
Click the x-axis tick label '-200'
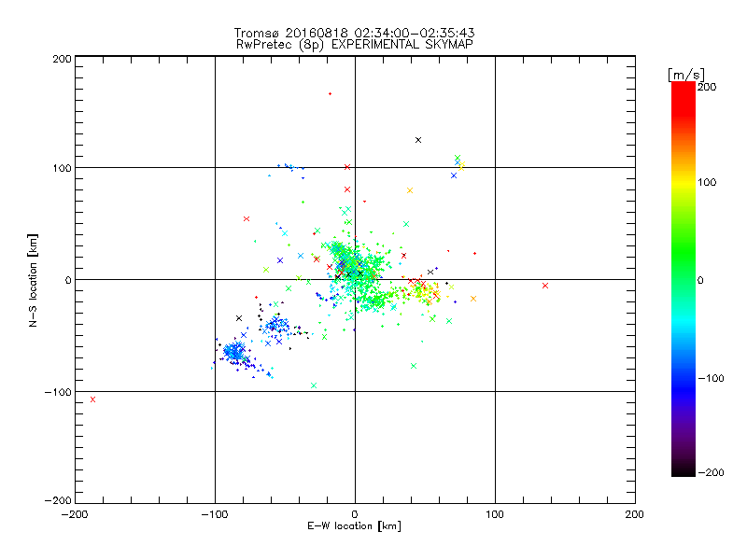(x=75, y=514)
